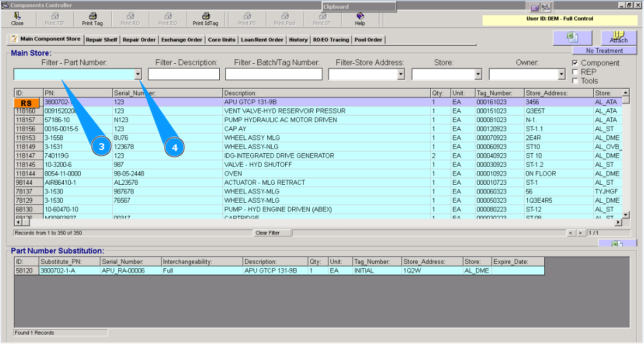Expand the Filter - Part Number dropdown
Image resolution: width=644 pixels, height=345 pixels.
[138, 74]
